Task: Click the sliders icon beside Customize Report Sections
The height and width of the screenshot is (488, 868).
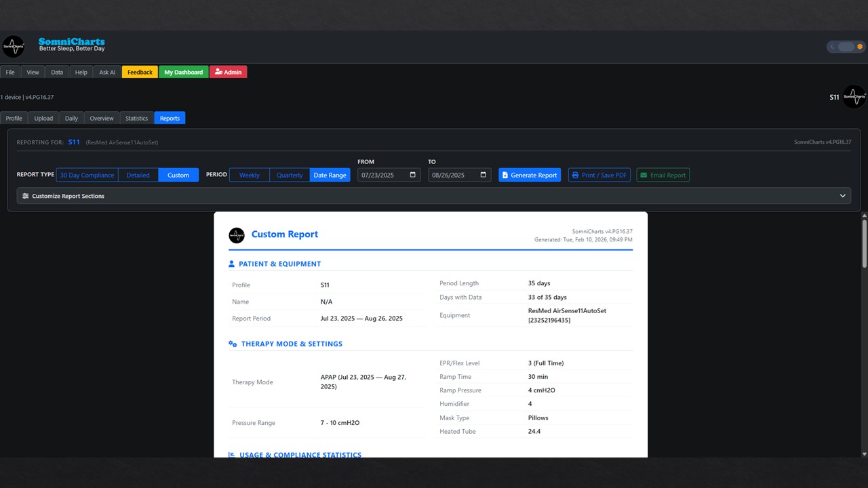Action: coord(25,196)
